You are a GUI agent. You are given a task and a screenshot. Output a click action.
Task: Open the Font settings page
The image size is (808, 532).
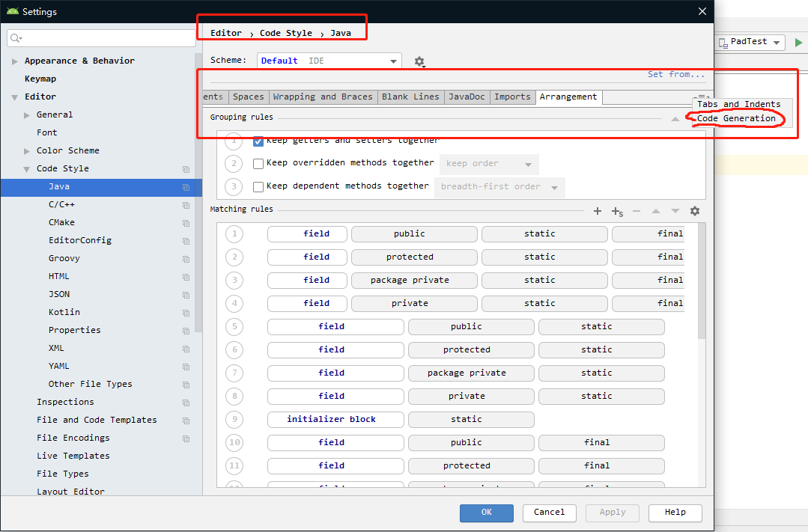[47, 133]
